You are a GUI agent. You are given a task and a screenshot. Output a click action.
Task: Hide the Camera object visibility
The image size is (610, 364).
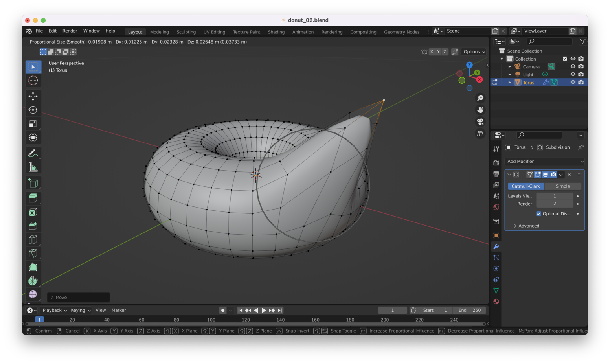[573, 66]
